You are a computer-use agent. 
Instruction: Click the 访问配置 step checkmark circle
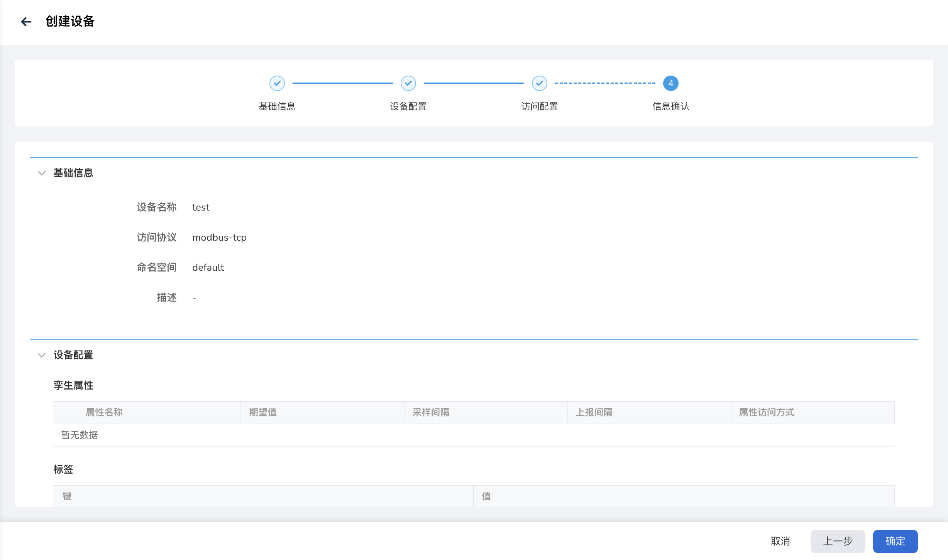click(539, 83)
